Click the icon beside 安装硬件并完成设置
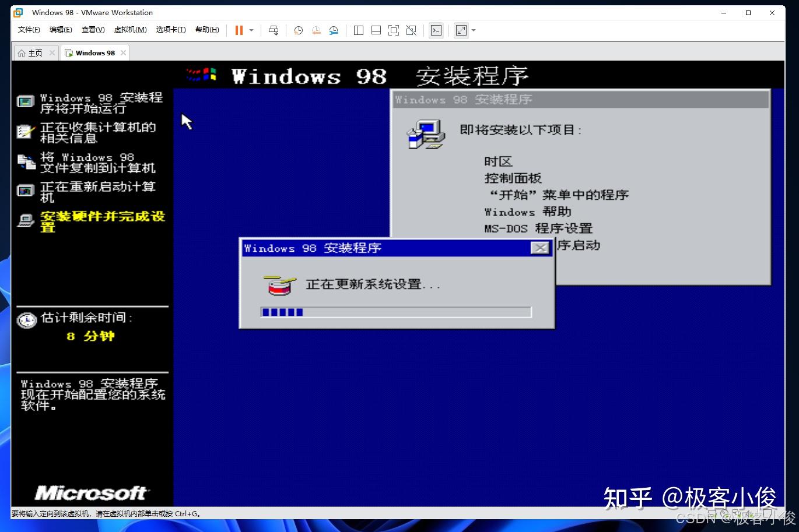This screenshot has height=532, width=799. click(x=26, y=220)
